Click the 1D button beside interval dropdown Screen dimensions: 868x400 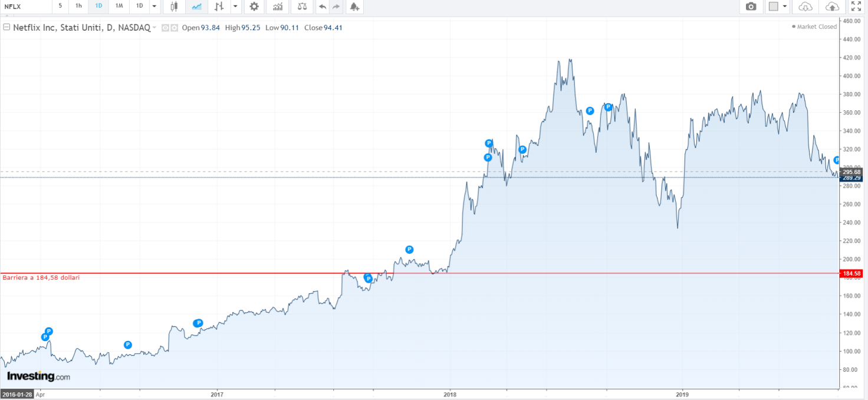(x=139, y=6)
